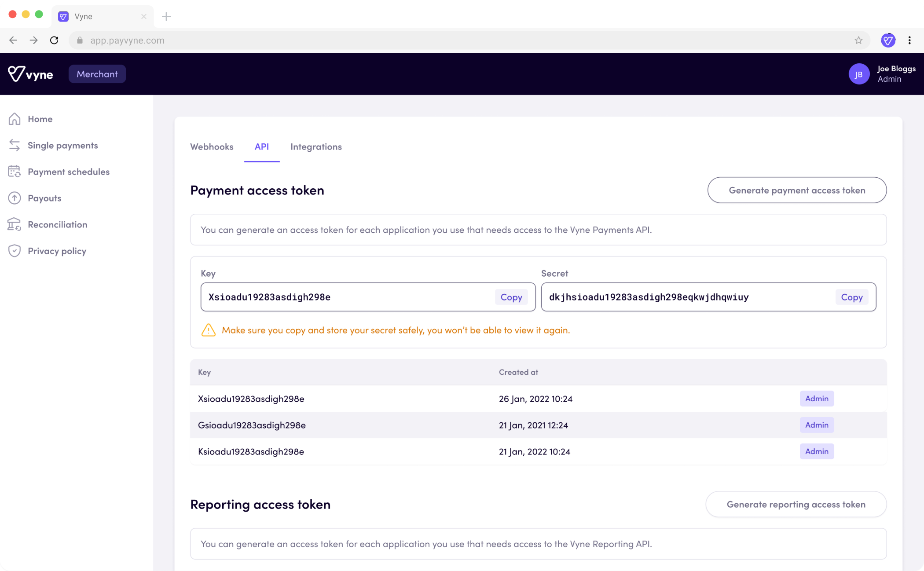Screen dimensions: 924x571
Task: Click the Home house icon in sidebar
Action: tap(15, 119)
